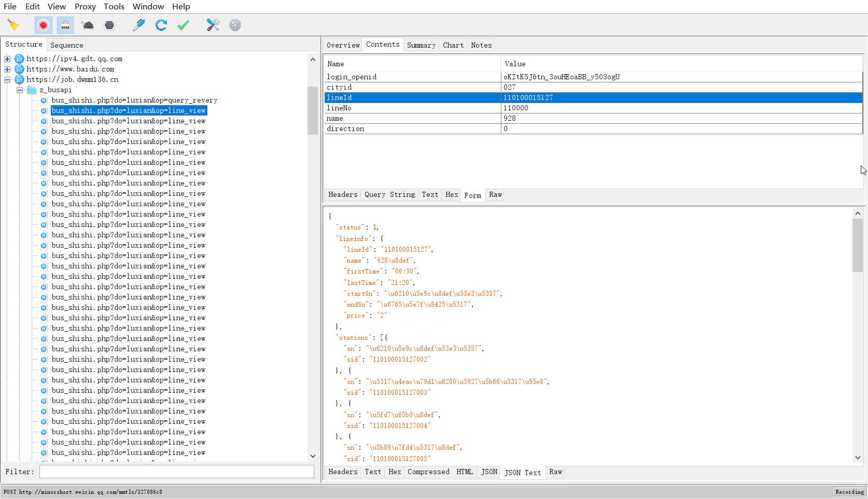The height and width of the screenshot is (499, 868).
Task: Click the blue repeat request icon
Action: [x=161, y=25]
